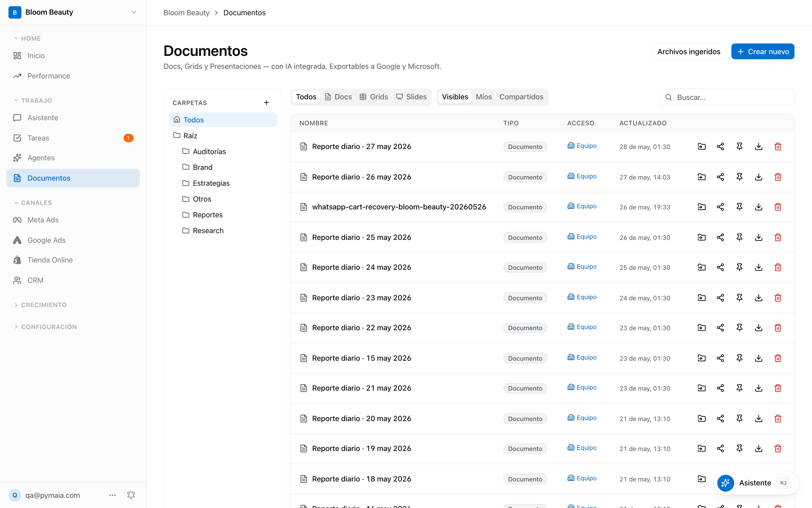Share Reporte diario 26 may 2026
Screen dimensions: 812x508
pyautogui.click(x=720, y=177)
